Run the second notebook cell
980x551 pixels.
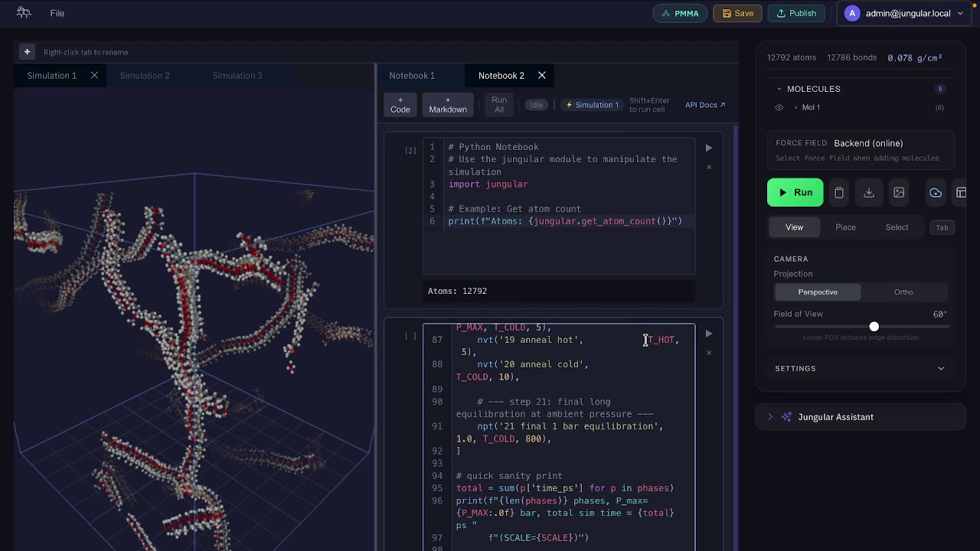[x=709, y=334]
